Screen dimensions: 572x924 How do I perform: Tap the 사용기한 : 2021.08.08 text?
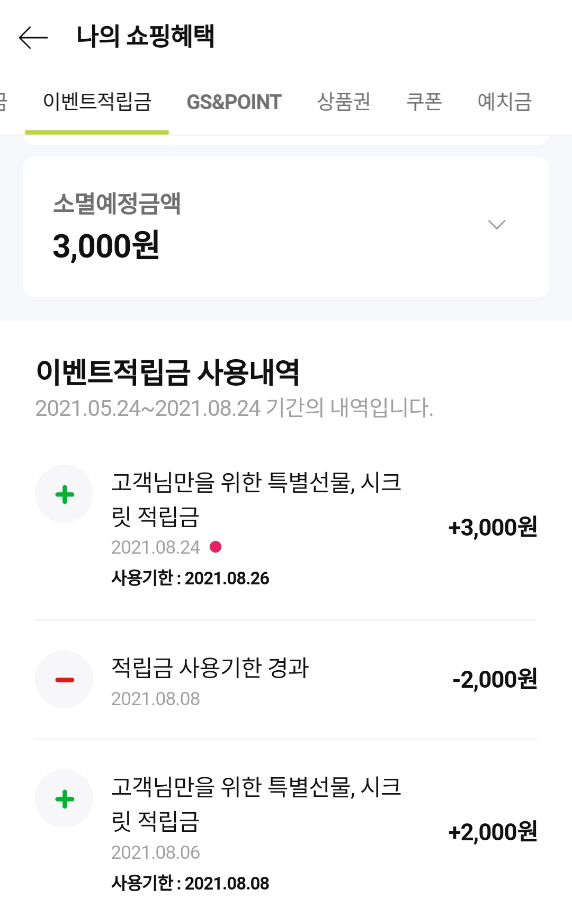(x=190, y=883)
